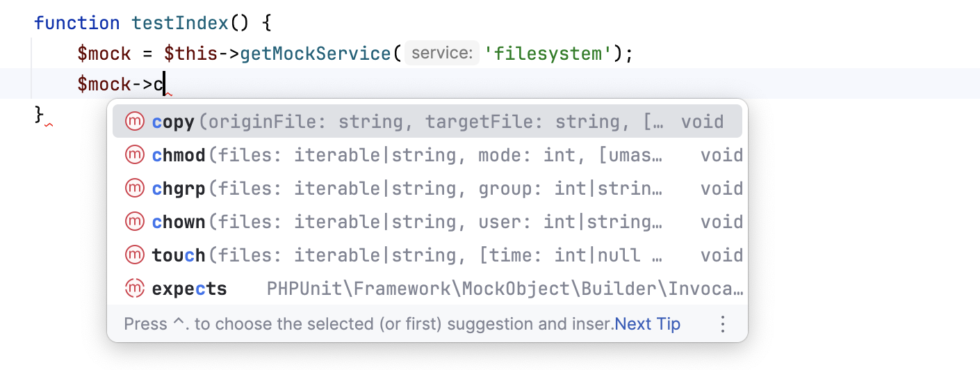Image resolution: width=980 pixels, height=370 pixels.
Task: Click the method icon beside copy
Action: click(134, 122)
